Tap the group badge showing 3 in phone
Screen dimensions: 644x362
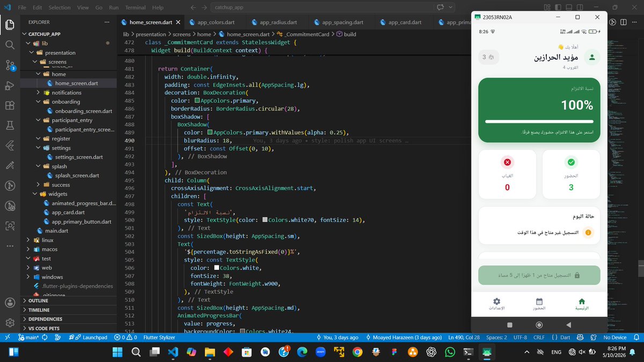[488, 57]
